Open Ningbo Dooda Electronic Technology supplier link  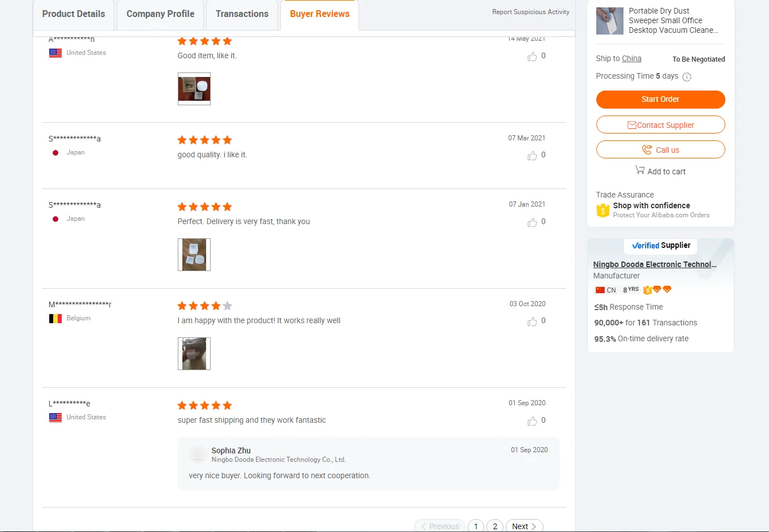pos(655,264)
